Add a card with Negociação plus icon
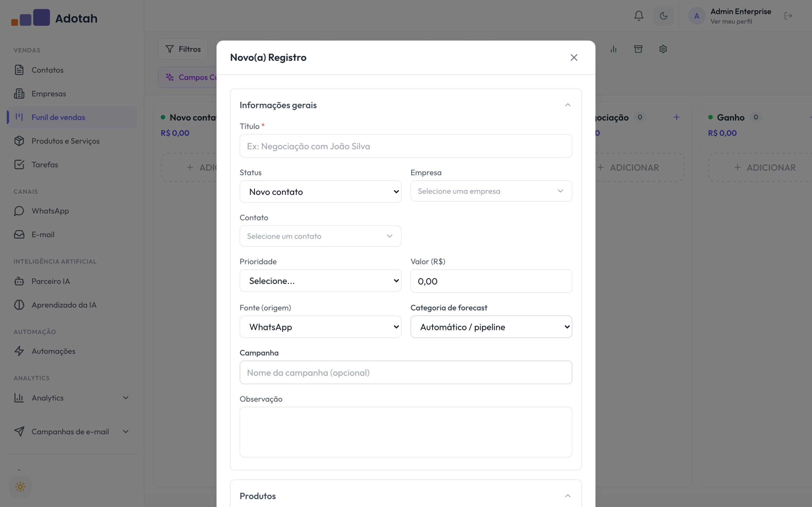This screenshot has height=507, width=812. tap(677, 117)
